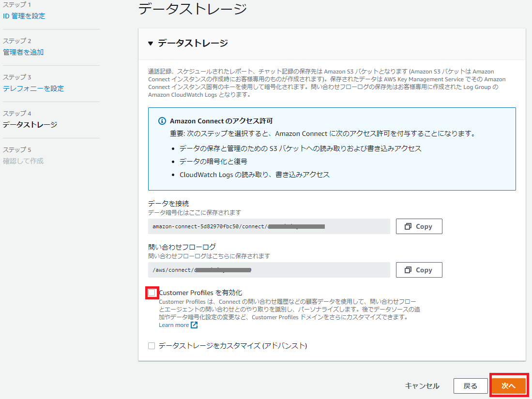This screenshot has width=532, height=399.
Task: Click the ステップ 5 label in sidebar
Action: pyautogui.click(x=17, y=149)
